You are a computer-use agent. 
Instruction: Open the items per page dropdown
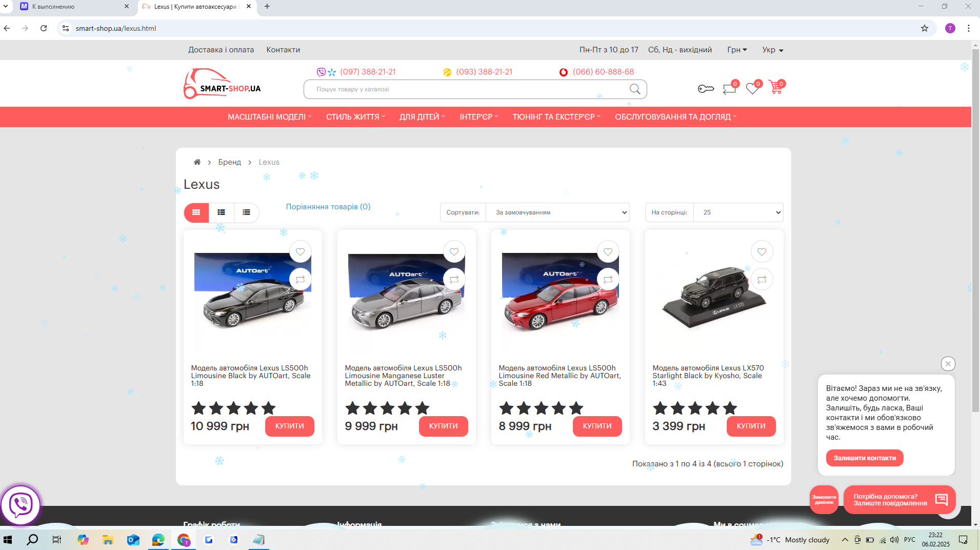point(738,212)
